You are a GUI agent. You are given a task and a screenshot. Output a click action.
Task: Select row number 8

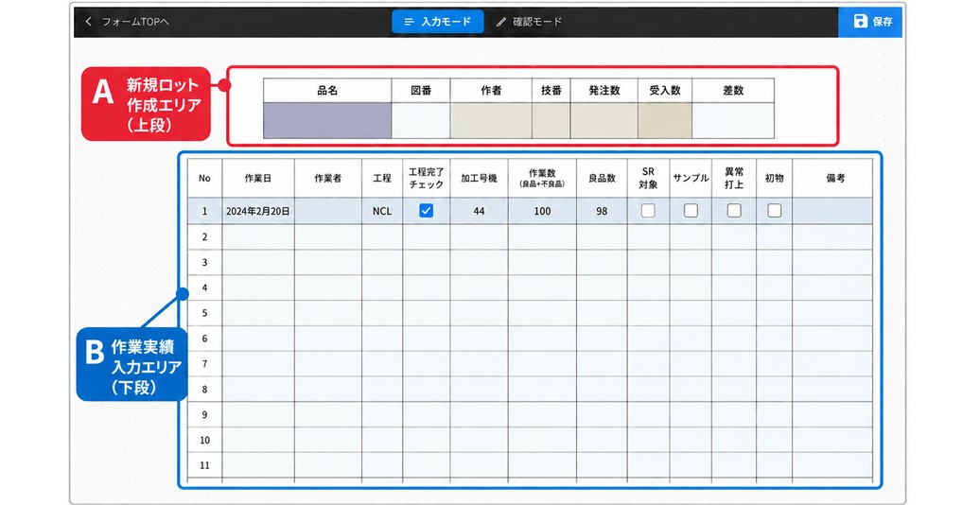click(x=204, y=390)
